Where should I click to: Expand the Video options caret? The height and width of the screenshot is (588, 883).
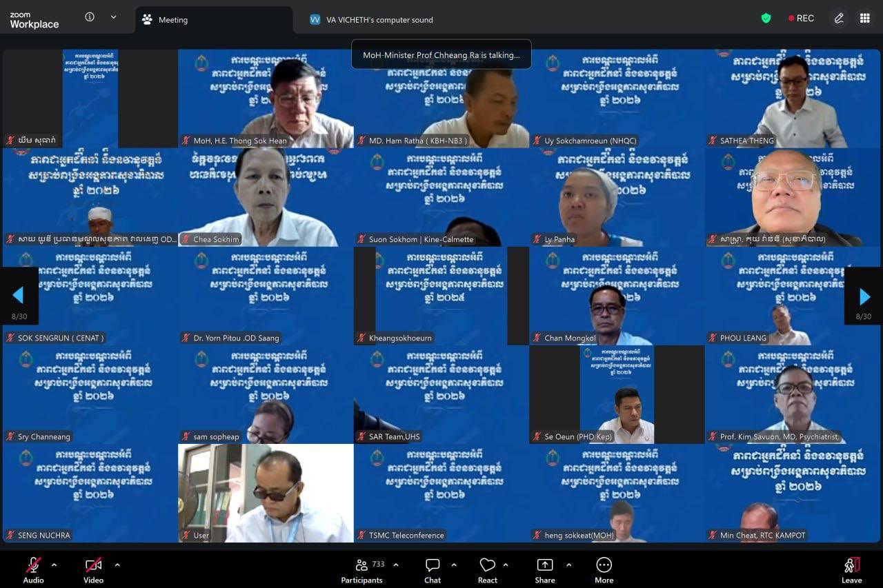(117, 565)
